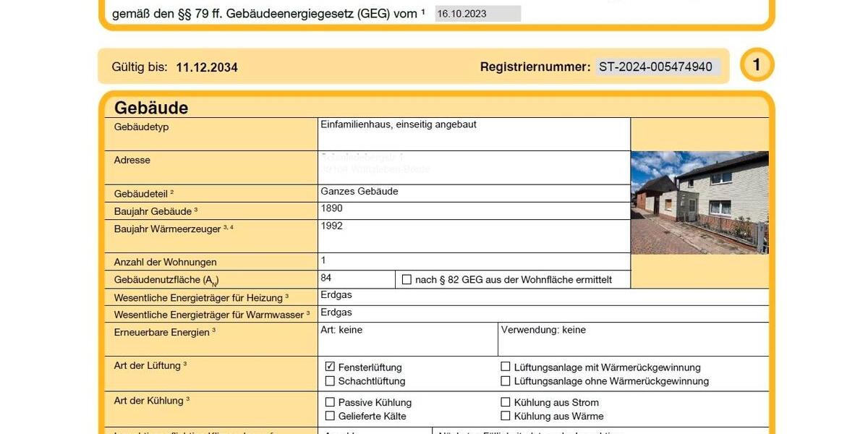
Task: Click the Baujahr Wärmeerzeuger value 1992
Action: click(474, 236)
